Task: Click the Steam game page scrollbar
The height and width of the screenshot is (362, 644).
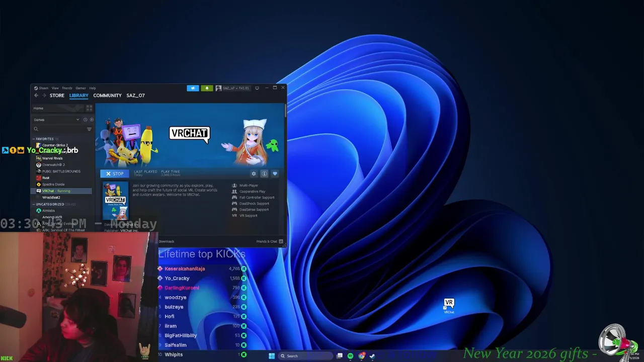Action: coord(285,111)
